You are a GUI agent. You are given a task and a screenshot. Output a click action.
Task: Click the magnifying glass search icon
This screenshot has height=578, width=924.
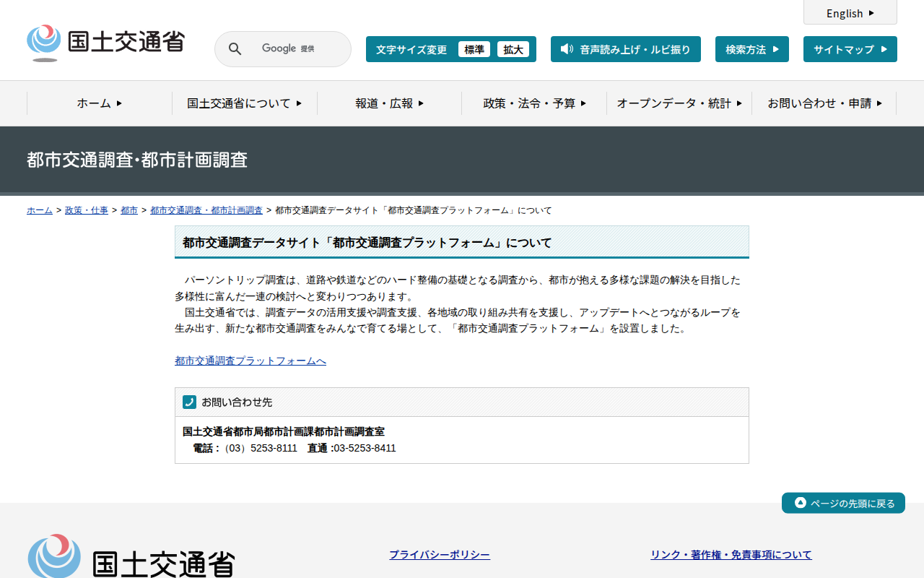[235, 49]
